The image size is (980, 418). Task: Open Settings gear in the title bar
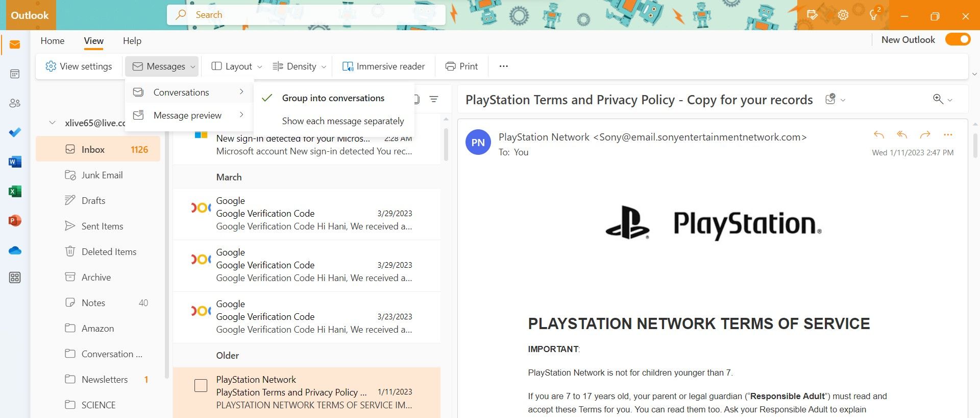[x=843, y=15]
